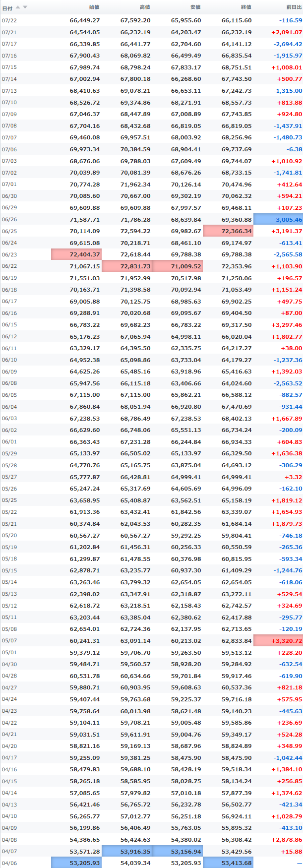Select the change value +1,151.24

[287, 290]
